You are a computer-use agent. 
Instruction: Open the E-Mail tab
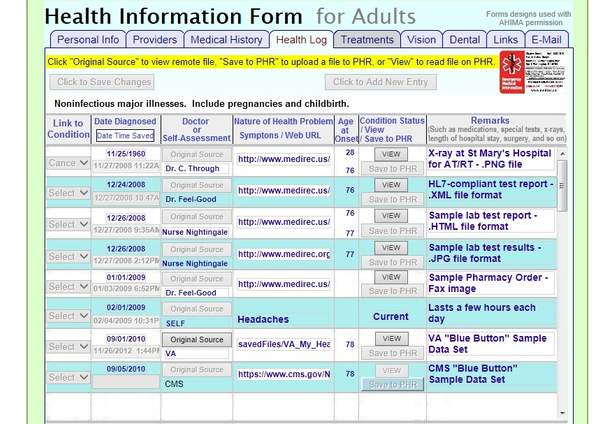546,40
